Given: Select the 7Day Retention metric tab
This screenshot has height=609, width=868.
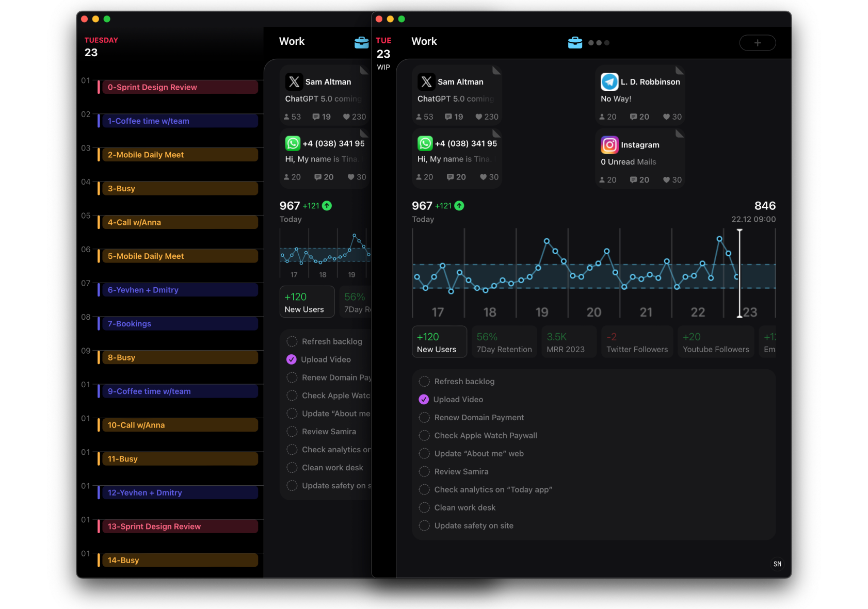Looking at the screenshot, I should coord(504,342).
